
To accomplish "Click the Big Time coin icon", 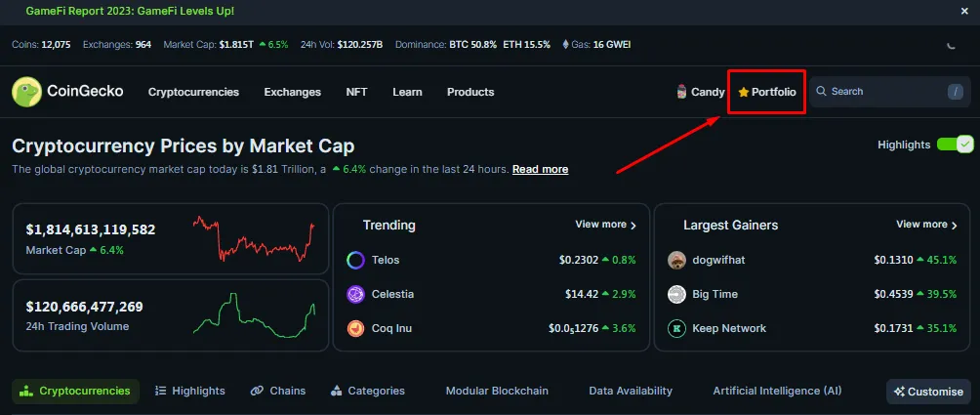I will (x=676, y=294).
